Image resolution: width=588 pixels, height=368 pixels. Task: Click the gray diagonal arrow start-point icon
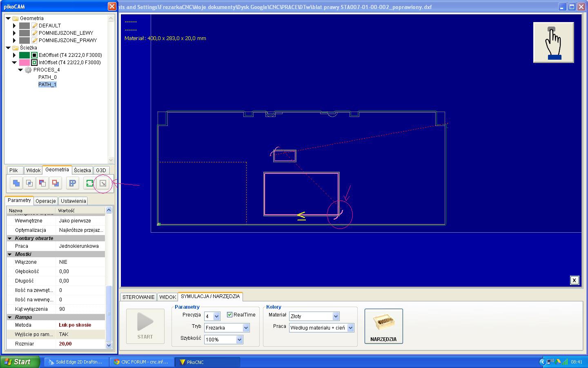[x=103, y=183]
